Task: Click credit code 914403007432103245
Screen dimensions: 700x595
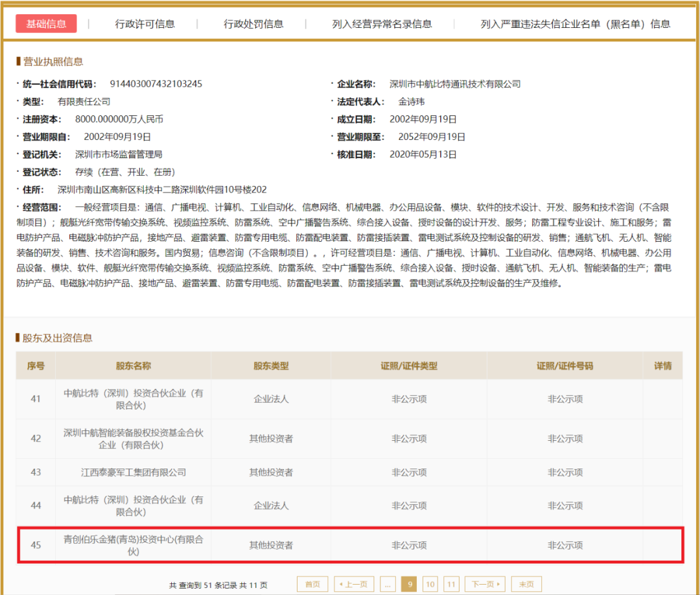Action: (x=156, y=84)
